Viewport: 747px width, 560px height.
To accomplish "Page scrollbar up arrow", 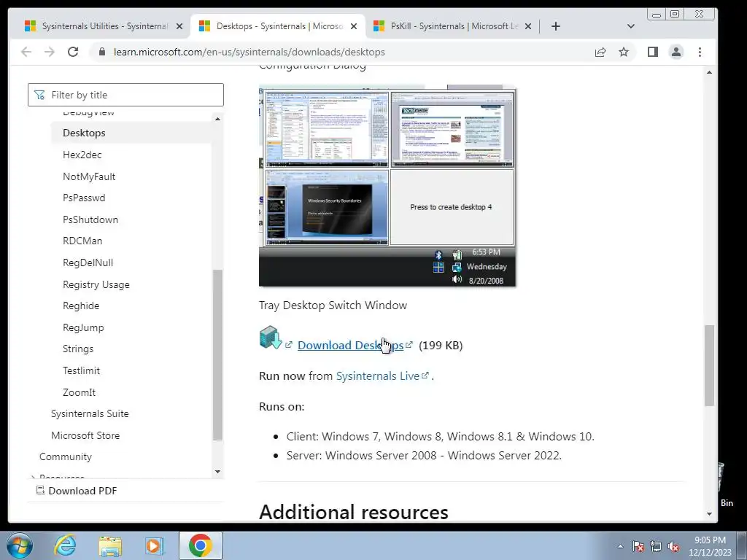I will point(709,72).
